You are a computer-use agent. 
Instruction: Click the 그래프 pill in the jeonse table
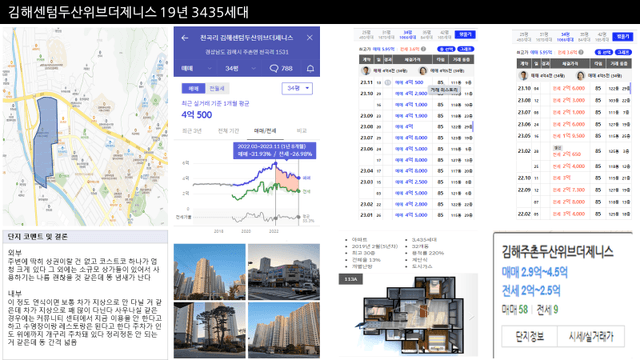coord(623,52)
